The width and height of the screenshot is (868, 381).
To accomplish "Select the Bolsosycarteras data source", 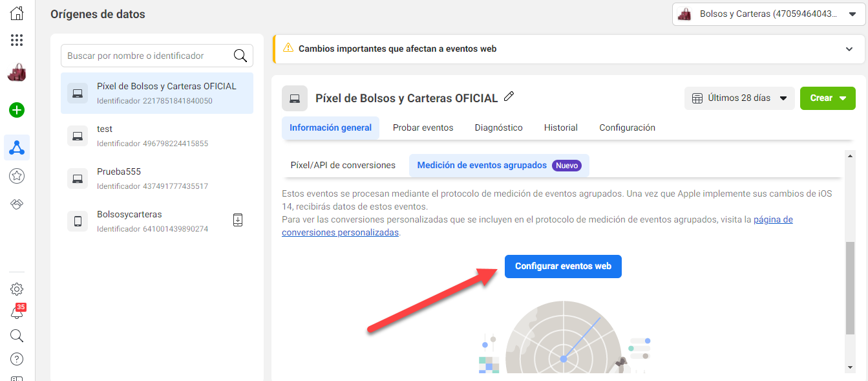I will (x=157, y=221).
